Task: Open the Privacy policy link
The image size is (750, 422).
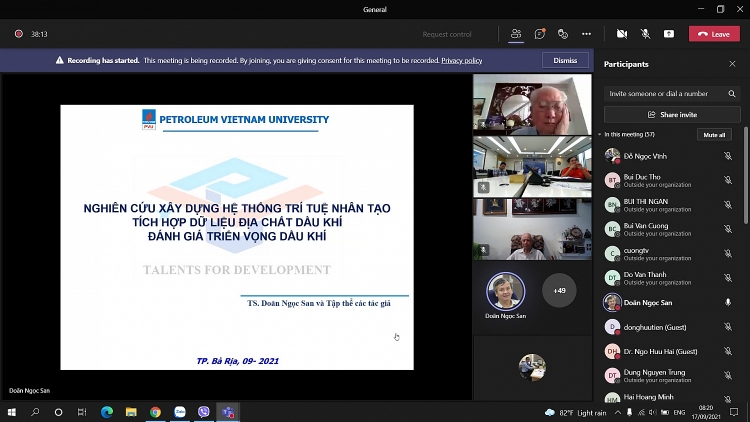Action: pyautogui.click(x=461, y=60)
